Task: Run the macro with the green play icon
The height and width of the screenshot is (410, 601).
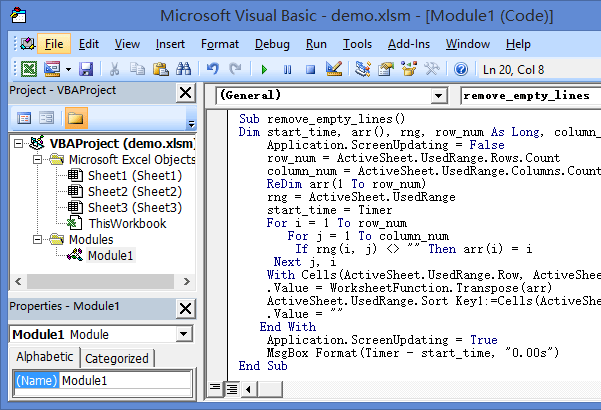Action: (x=264, y=69)
